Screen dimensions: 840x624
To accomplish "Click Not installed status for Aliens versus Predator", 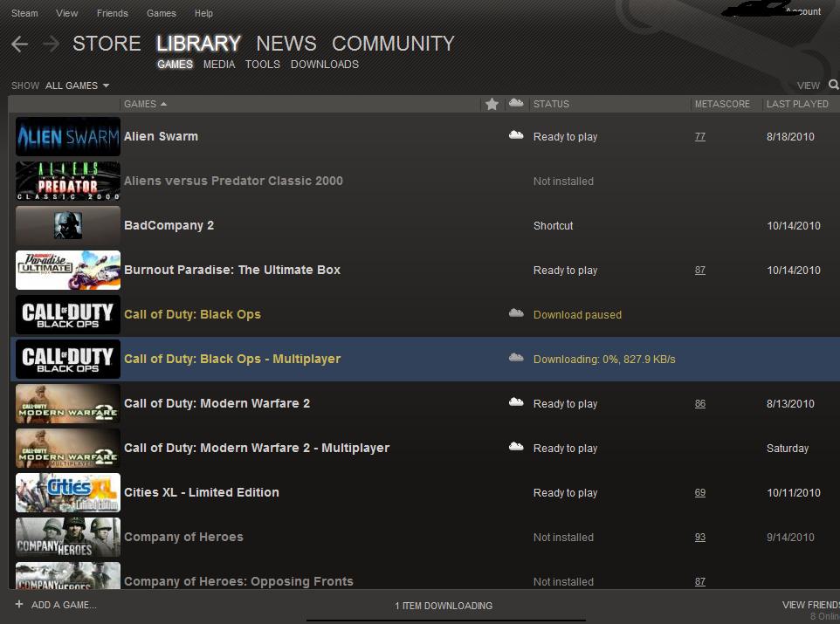I will point(563,182).
